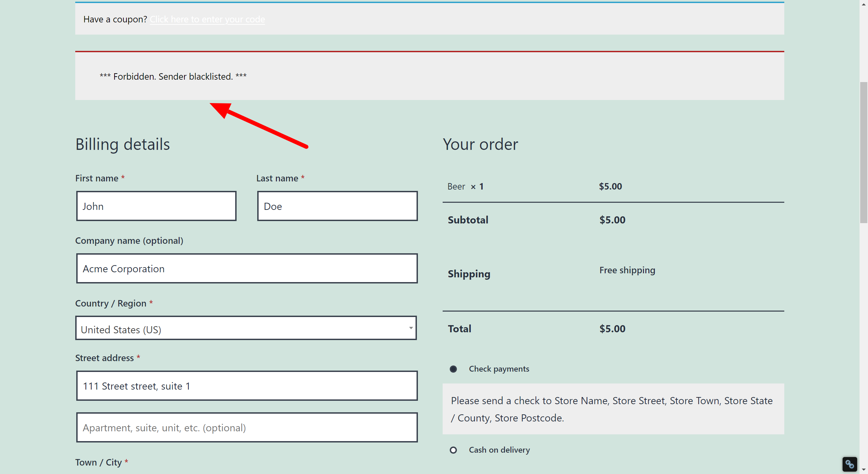Click the Last name field containing Doe
This screenshot has width=868, height=474.
point(337,206)
